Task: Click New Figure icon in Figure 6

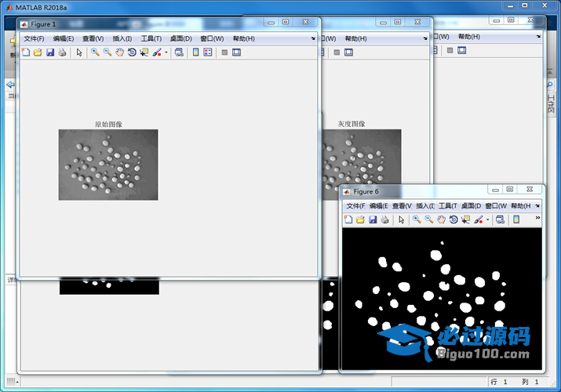Action: coord(348,220)
